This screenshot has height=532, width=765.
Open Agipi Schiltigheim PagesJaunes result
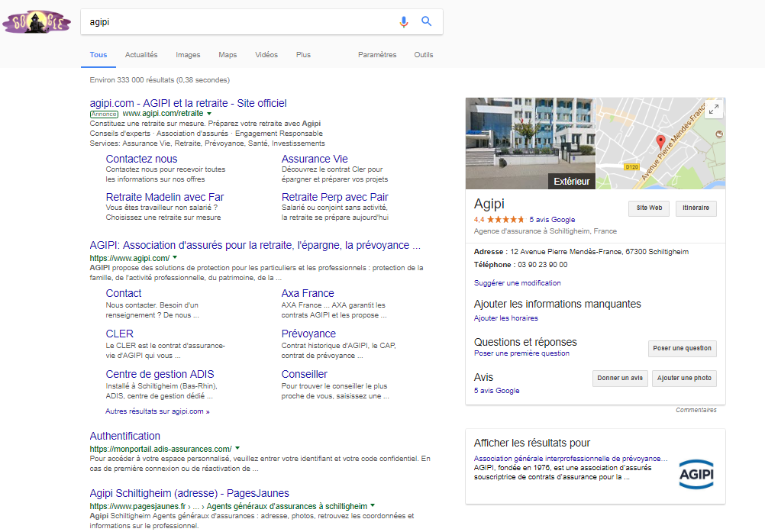coord(189,494)
